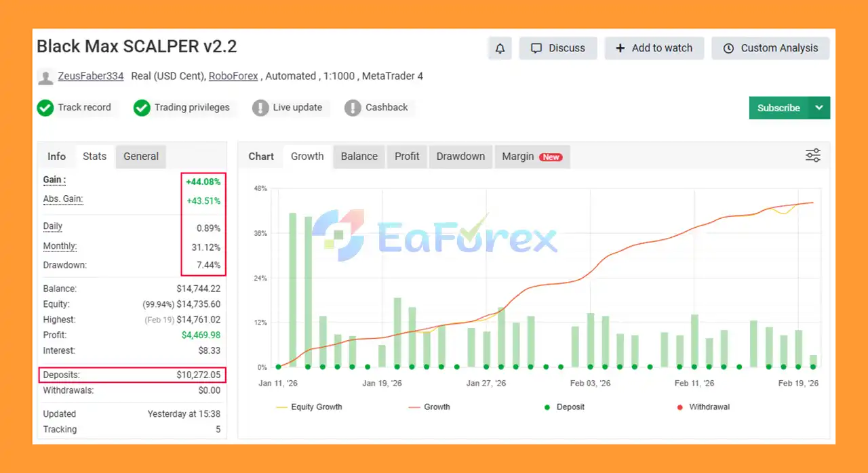868x473 pixels.
Task: Click the Cashback warning icon
Action: tap(353, 108)
